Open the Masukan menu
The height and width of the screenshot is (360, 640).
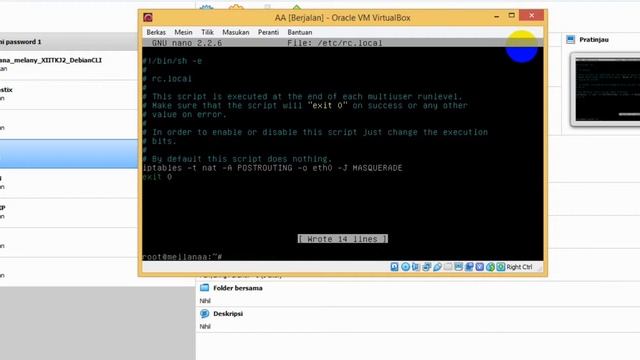tap(236, 32)
